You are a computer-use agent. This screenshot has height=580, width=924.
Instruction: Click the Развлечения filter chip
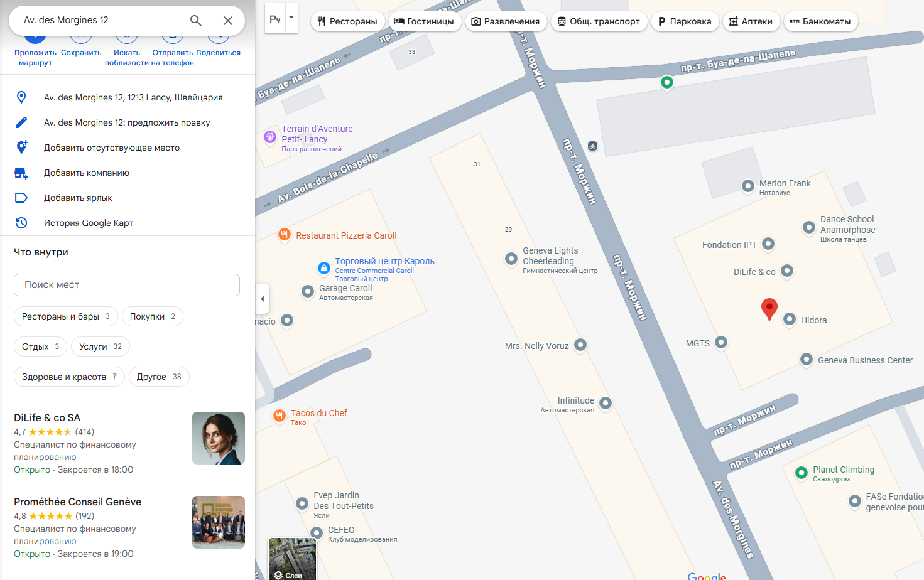click(506, 21)
